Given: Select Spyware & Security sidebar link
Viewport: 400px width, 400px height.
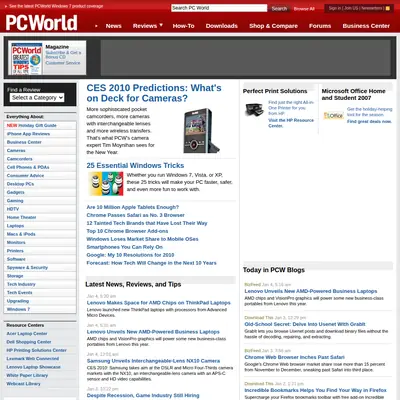Looking at the screenshot, I should 27,267.
